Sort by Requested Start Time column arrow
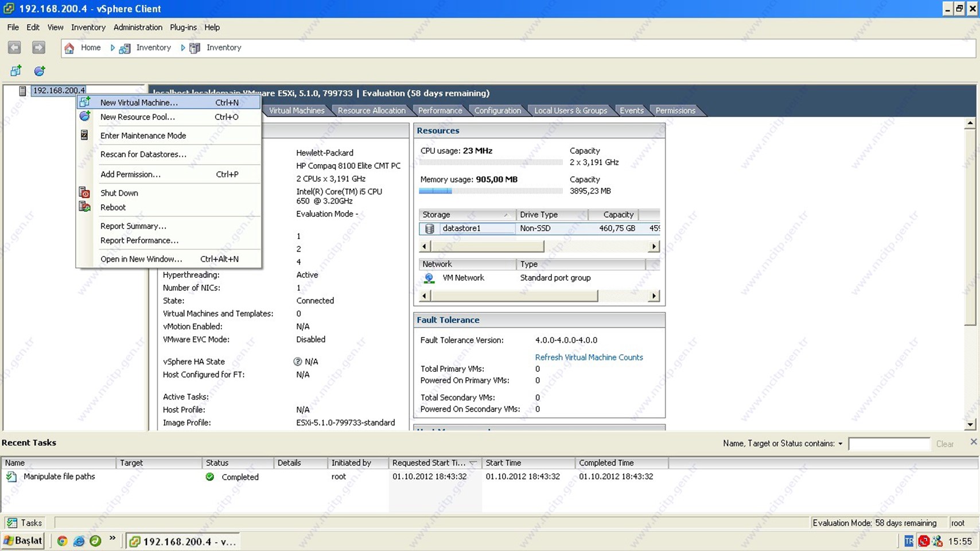 point(473,463)
